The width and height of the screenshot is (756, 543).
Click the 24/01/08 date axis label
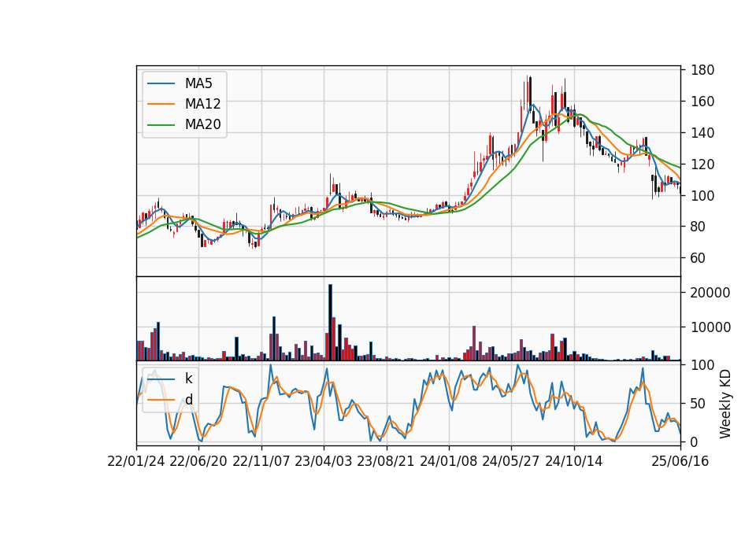(x=449, y=461)
